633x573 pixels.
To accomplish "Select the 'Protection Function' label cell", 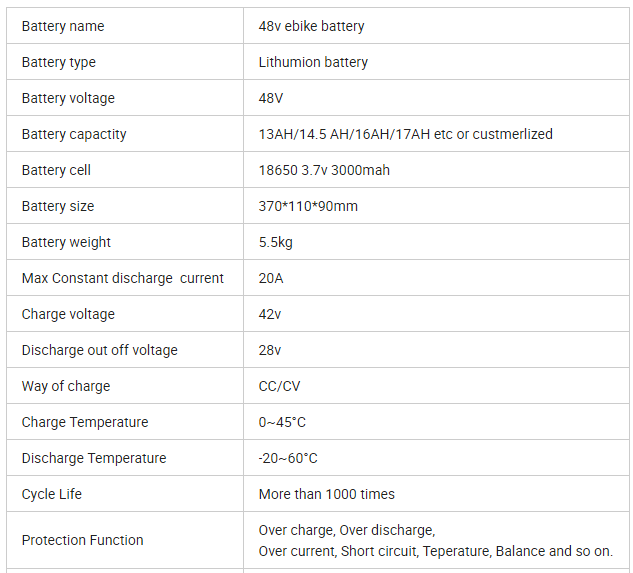I will (x=125, y=540).
